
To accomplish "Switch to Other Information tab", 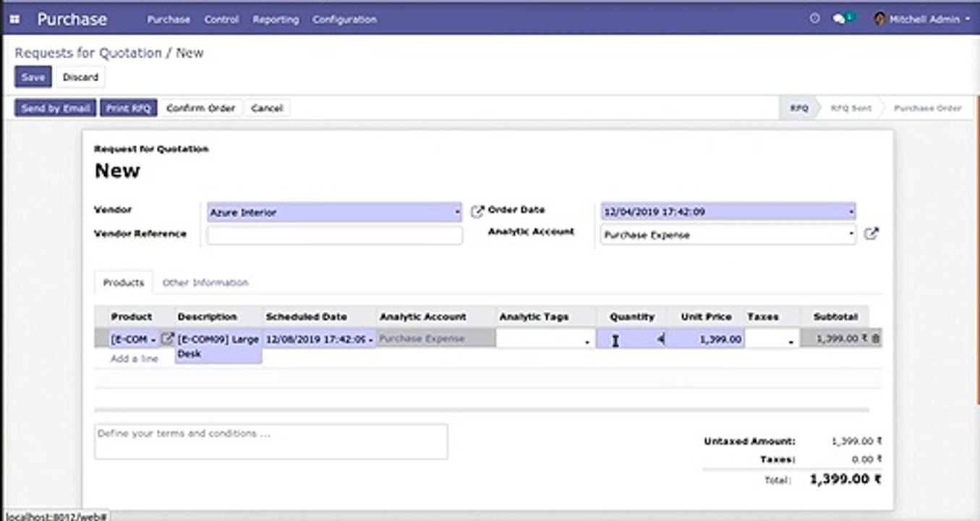I will [x=205, y=282].
